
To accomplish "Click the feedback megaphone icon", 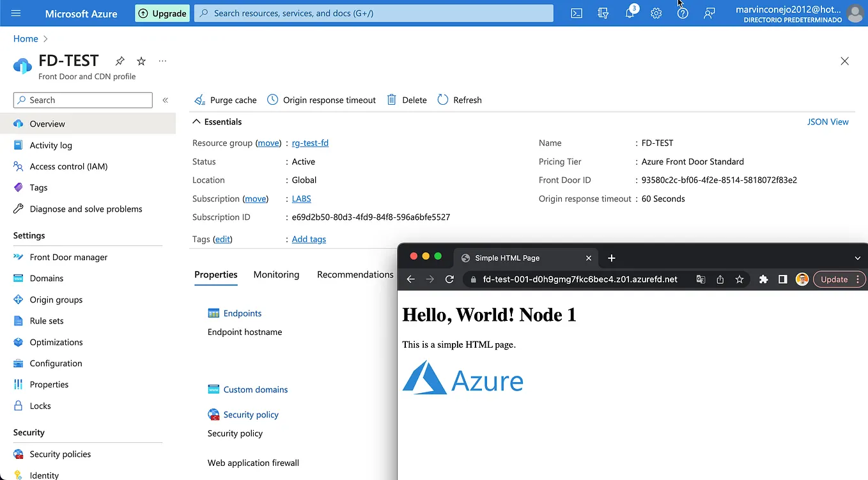I will [x=709, y=13].
